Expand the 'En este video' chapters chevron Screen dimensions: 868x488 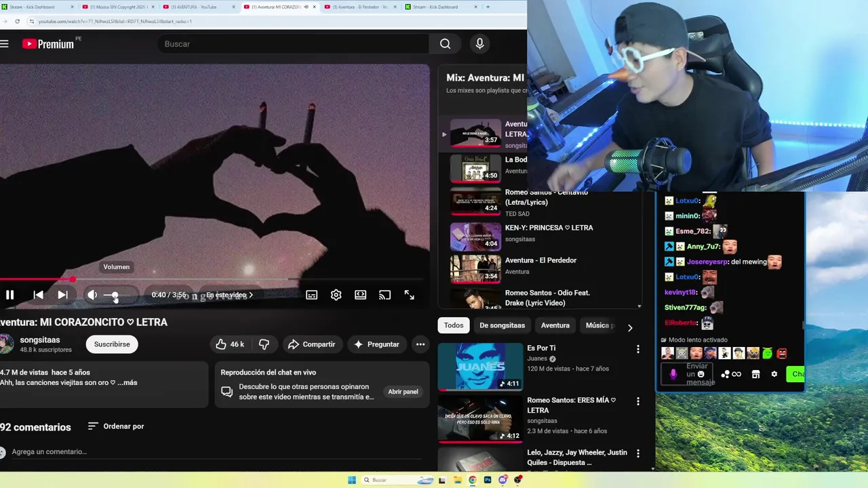click(x=251, y=295)
